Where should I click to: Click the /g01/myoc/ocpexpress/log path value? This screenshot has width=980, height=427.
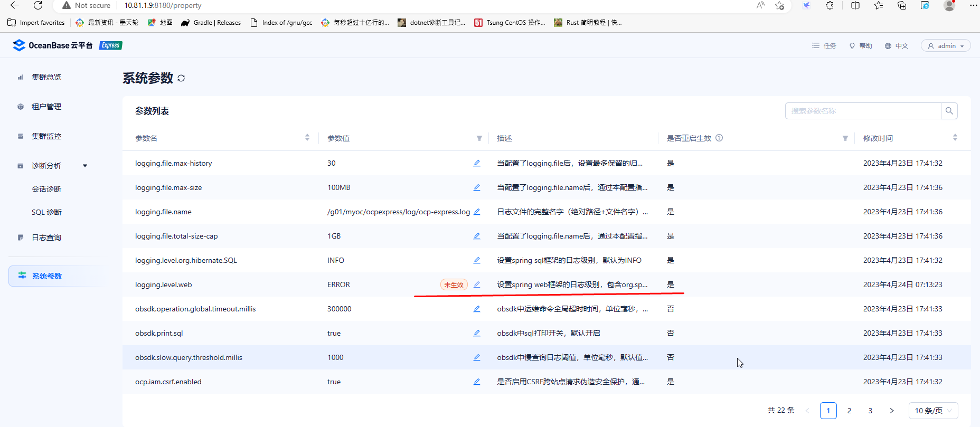pyautogui.click(x=399, y=212)
